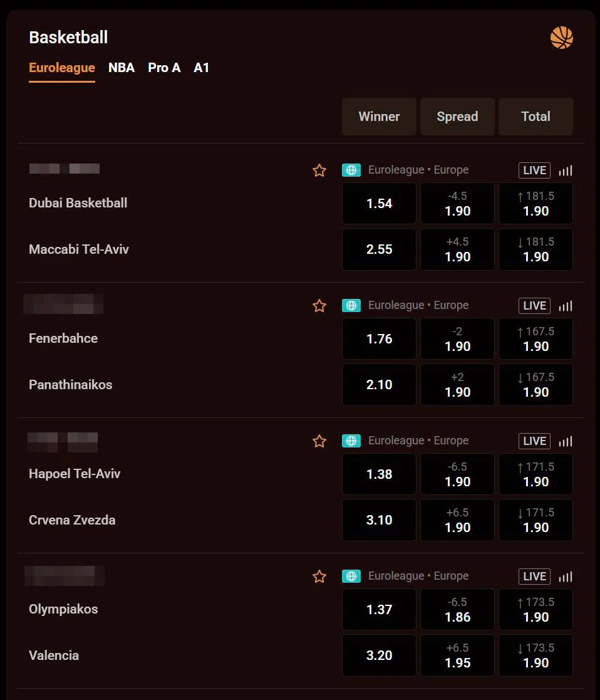
Task: Open the A1 league tab
Action: pyautogui.click(x=201, y=68)
